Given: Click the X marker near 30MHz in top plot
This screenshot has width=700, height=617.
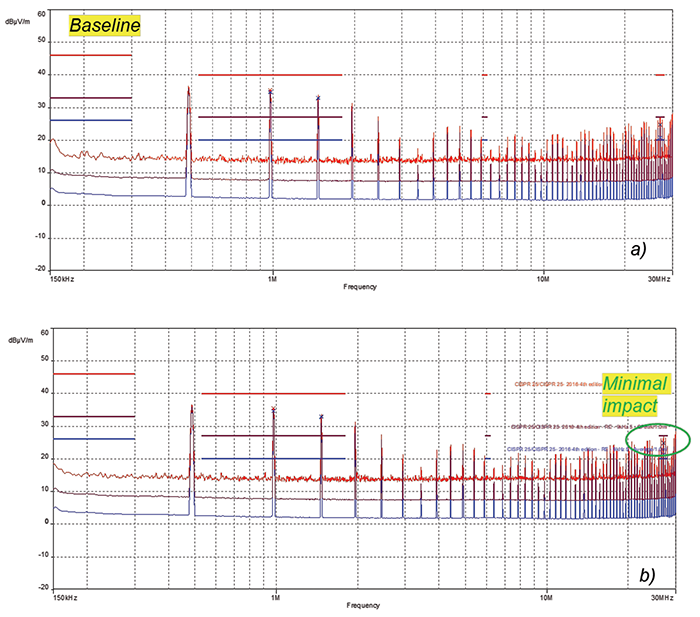Looking at the screenshot, I should 659,122.
